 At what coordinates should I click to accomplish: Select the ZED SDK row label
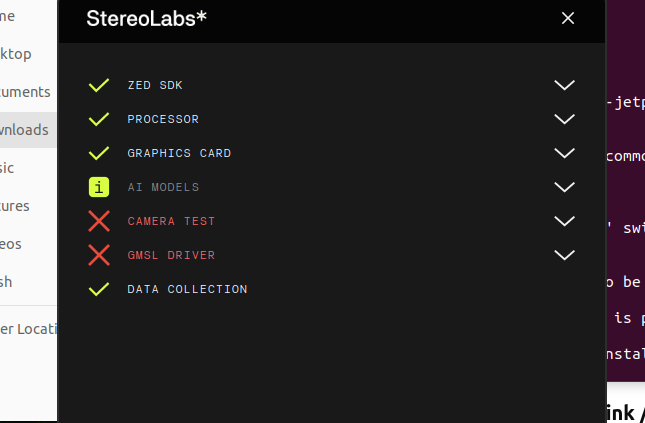point(155,85)
